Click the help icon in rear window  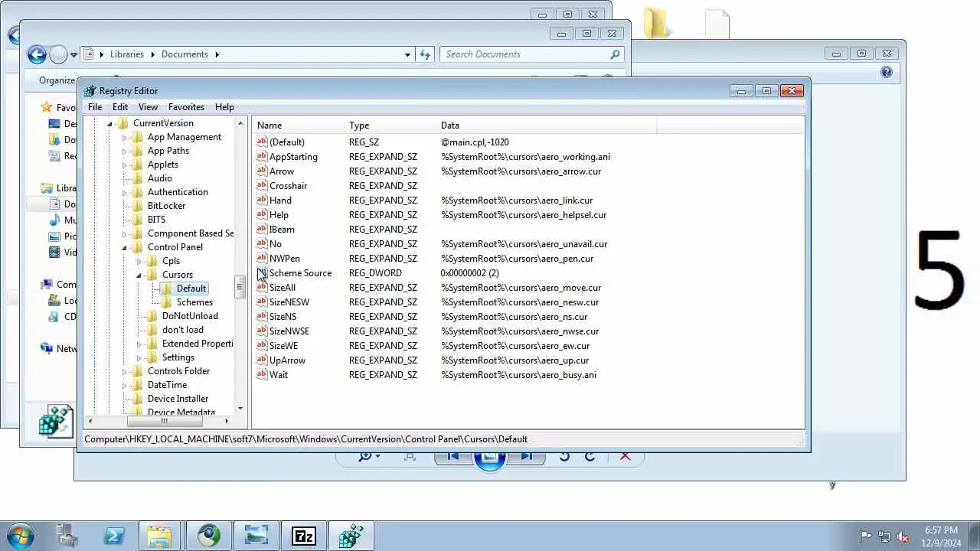coord(887,72)
